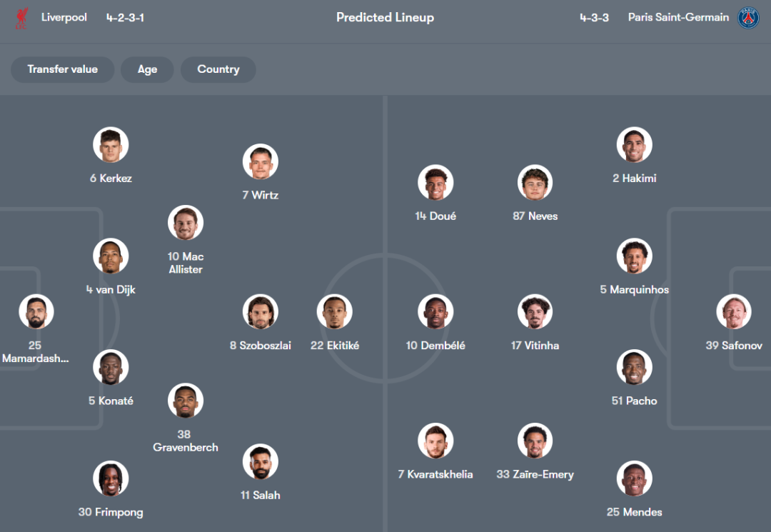
Task: Toggle the Transfer value filter
Action: (x=62, y=69)
